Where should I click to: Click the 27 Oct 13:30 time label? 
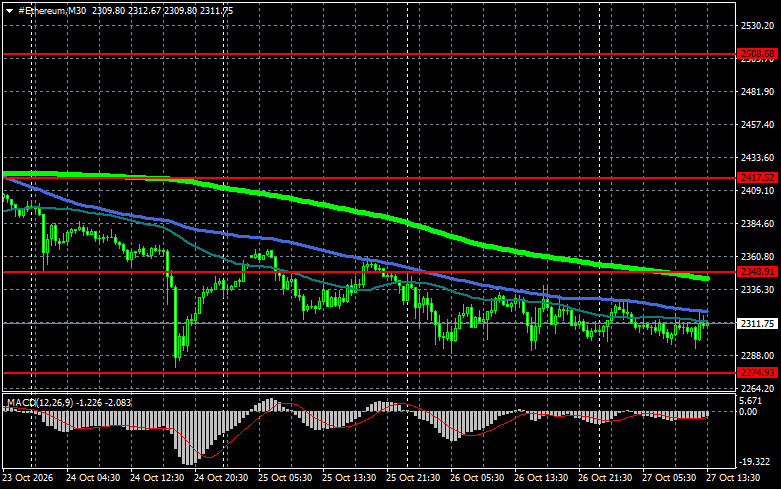point(733,478)
